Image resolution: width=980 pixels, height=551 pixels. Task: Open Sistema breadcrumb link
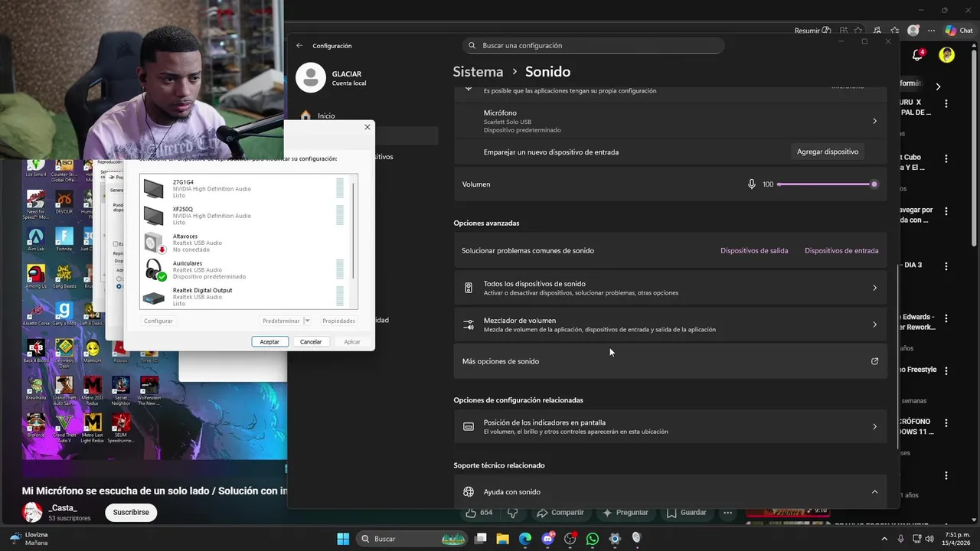pyautogui.click(x=478, y=72)
